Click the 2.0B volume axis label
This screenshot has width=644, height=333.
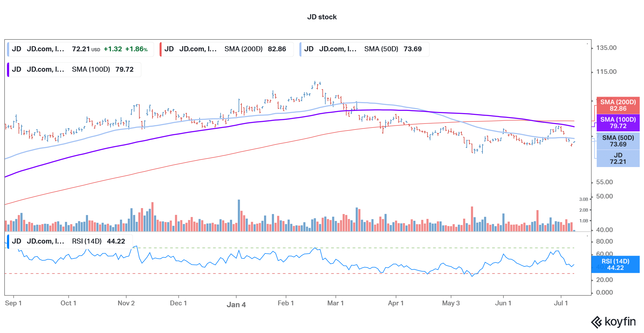pos(583,210)
